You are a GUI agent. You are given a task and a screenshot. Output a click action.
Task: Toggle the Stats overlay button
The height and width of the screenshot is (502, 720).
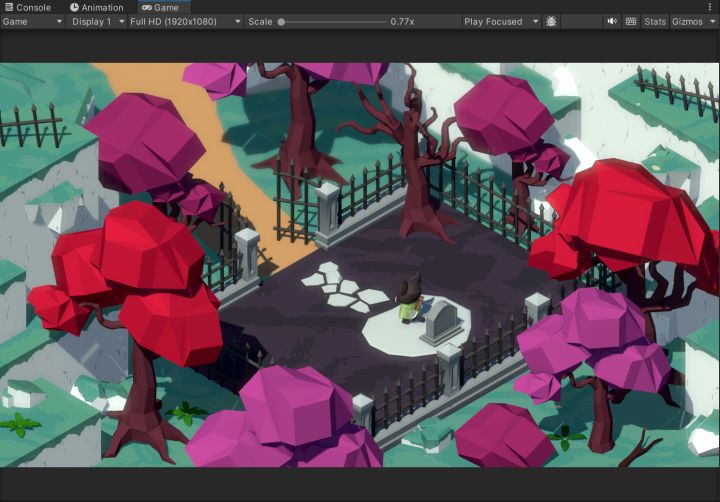coord(655,22)
